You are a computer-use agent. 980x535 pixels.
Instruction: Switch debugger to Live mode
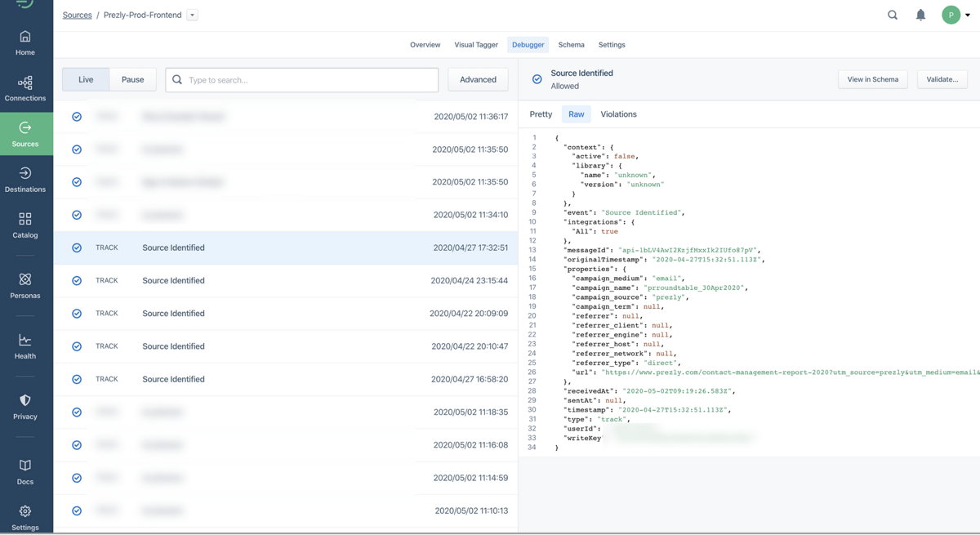[86, 79]
